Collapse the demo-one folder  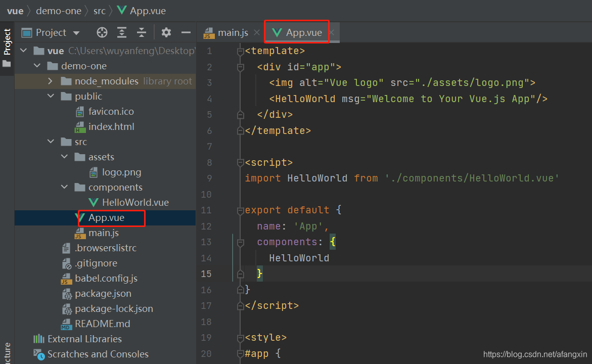pyautogui.click(x=37, y=66)
